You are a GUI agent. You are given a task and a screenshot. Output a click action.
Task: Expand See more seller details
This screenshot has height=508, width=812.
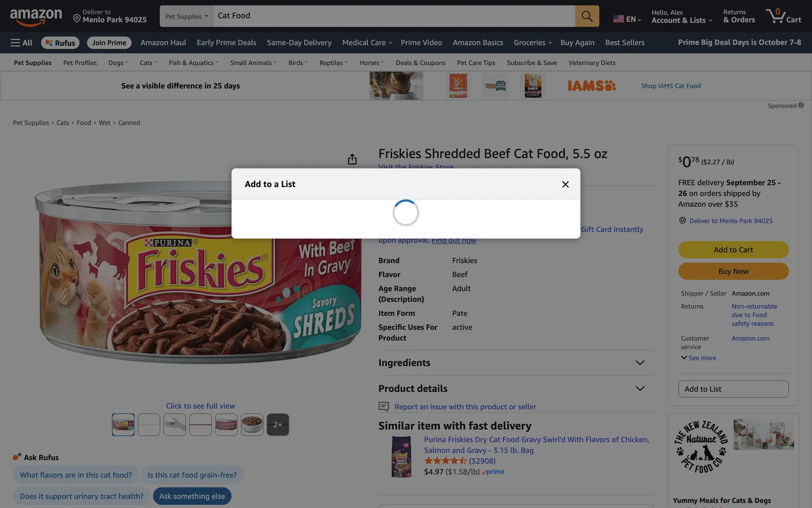coord(698,358)
